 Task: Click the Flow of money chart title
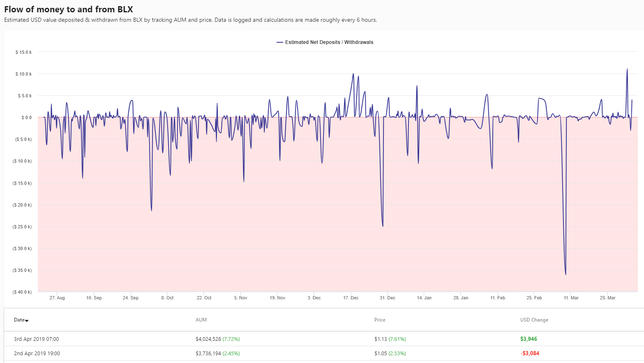(x=69, y=9)
